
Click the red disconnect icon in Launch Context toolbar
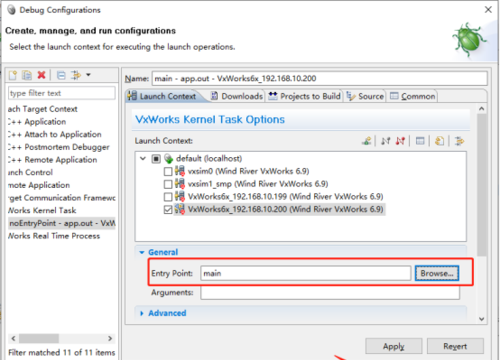400,141
